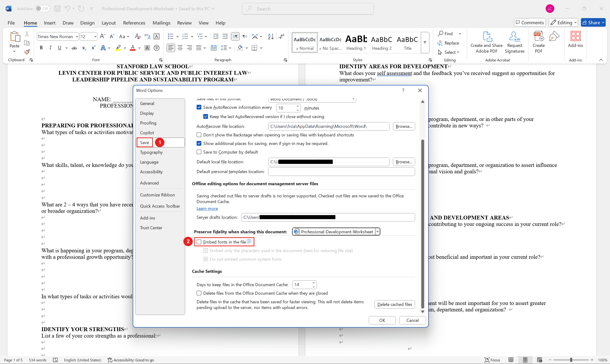610x364 pixels.
Task: Select the Save tab in Word Options
Action: (144, 142)
